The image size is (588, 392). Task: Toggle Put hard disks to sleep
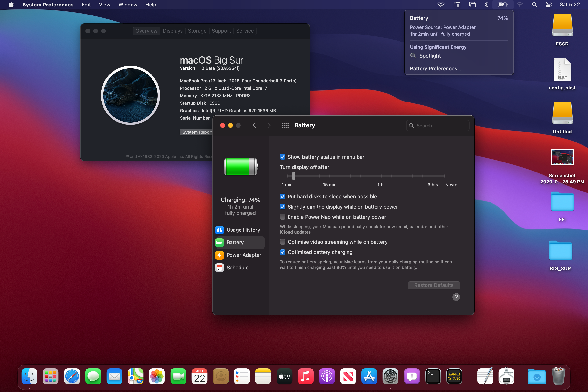pos(282,197)
